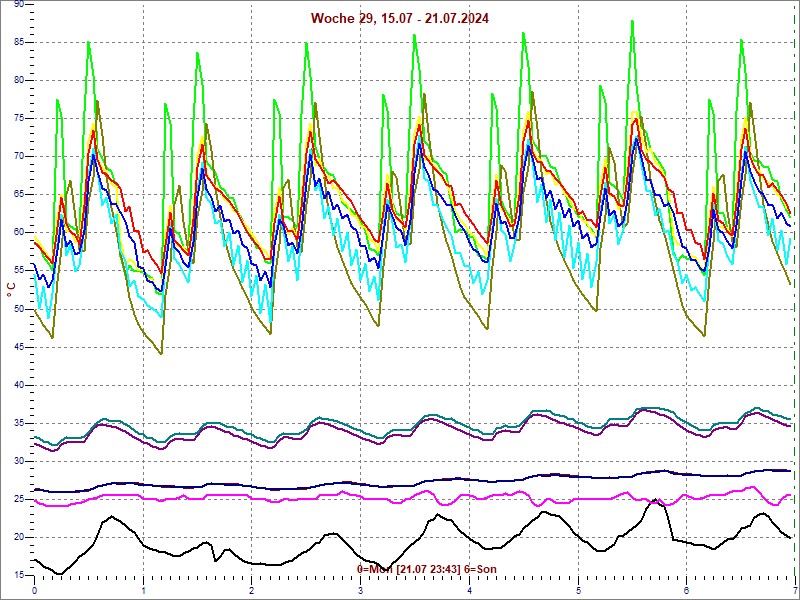Select the y-axis label "30"
Image resolution: width=800 pixels, height=600 pixels.
click(x=18, y=461)
